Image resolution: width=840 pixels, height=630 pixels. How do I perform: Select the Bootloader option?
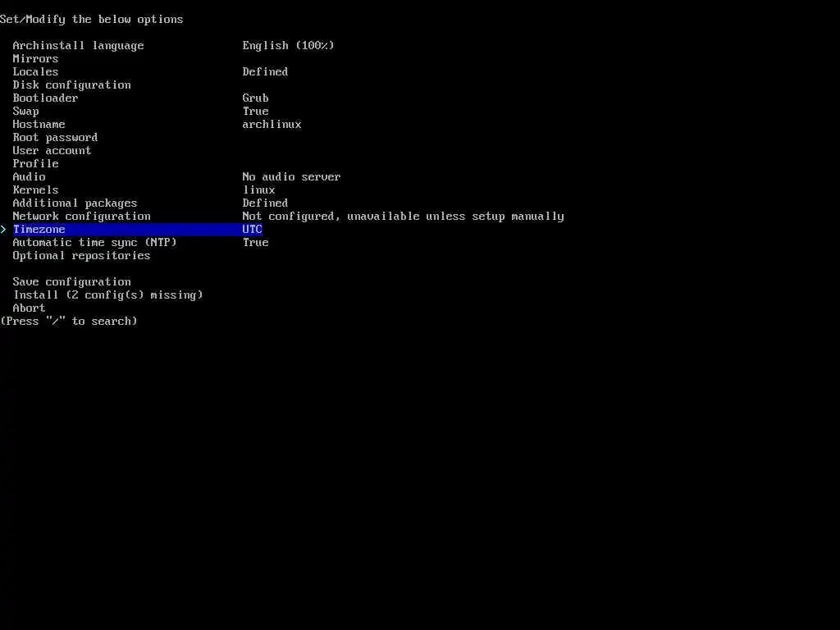point(46,98)
